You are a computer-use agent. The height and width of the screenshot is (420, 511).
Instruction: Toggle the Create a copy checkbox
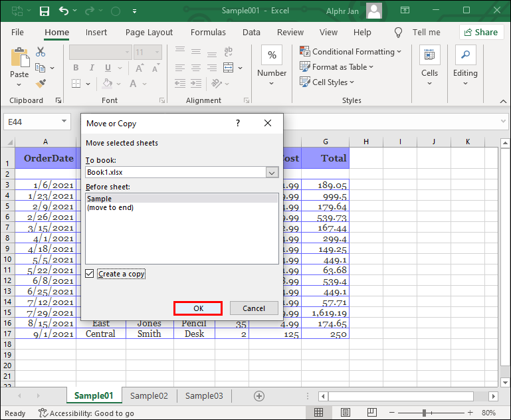coord(90,274)
